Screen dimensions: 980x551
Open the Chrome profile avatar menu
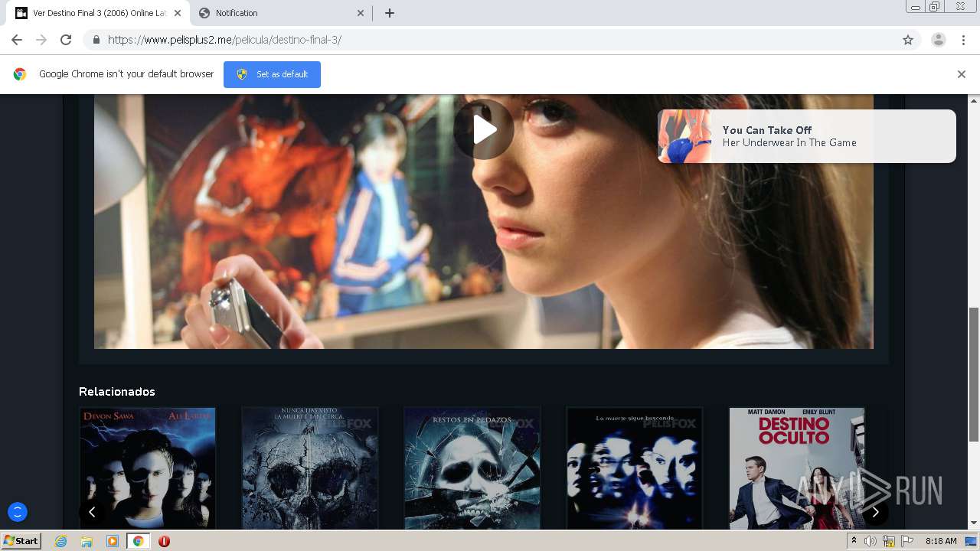pyautogui.click(x=939, y=40)
